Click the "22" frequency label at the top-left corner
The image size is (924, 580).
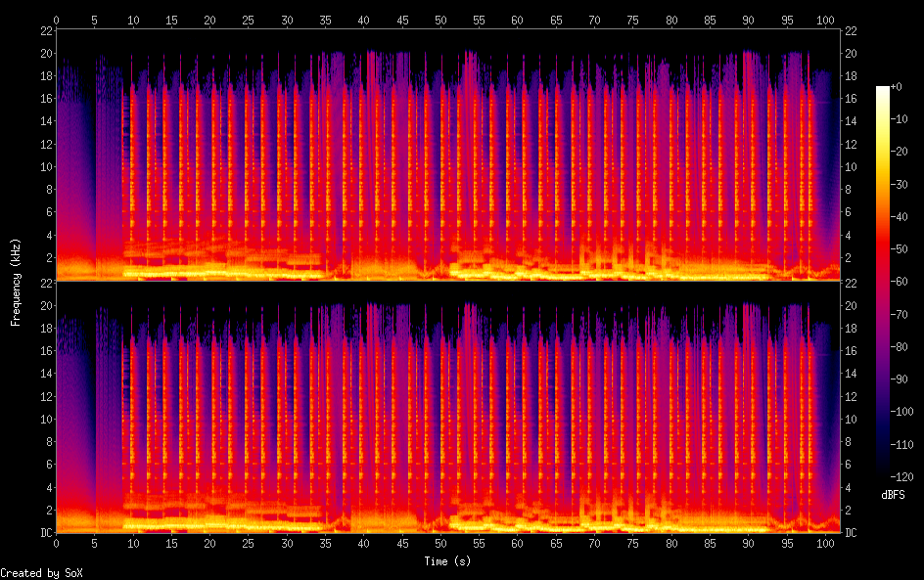click(45, 30)
